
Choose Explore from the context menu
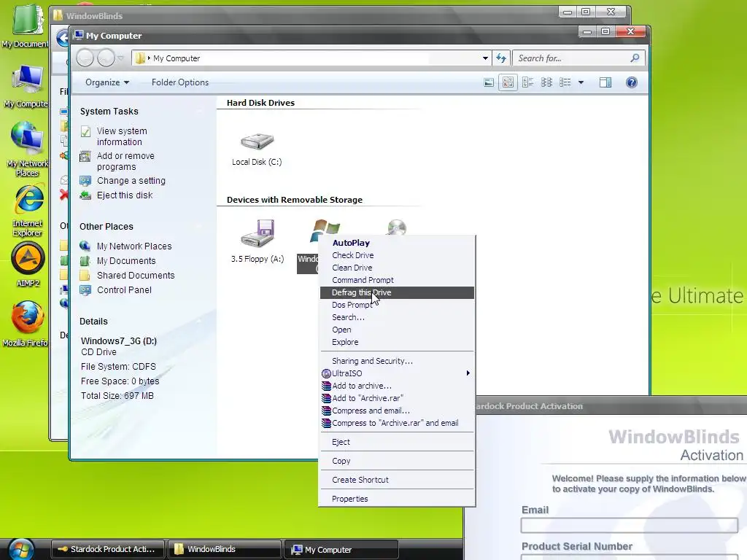pos(397,342)
